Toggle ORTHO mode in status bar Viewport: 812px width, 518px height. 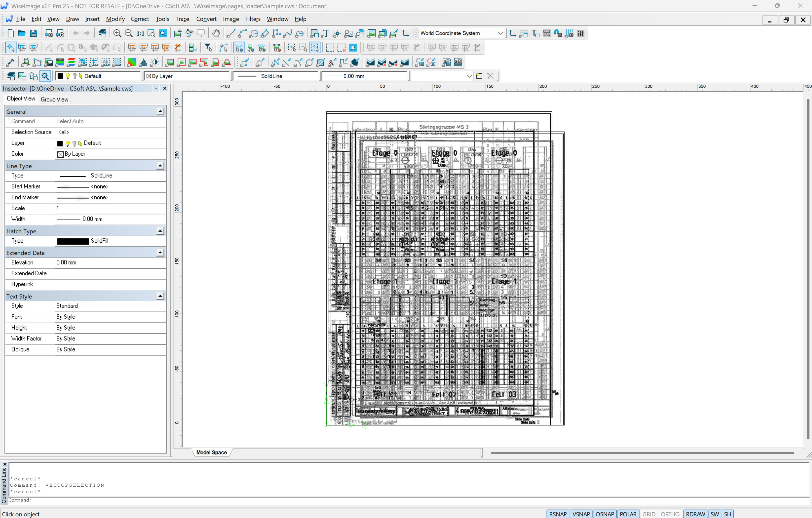(x=670, y=514)
